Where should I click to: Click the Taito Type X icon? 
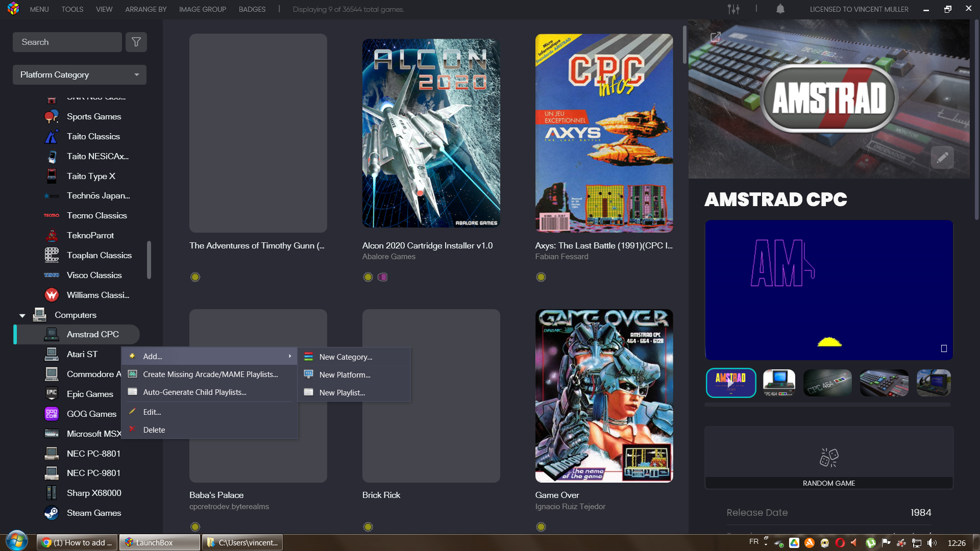click(52, 177)
